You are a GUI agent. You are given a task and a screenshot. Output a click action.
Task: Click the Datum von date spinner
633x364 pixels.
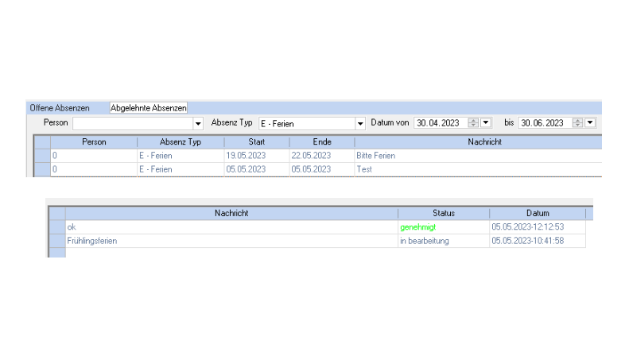(x=474, y=122)
